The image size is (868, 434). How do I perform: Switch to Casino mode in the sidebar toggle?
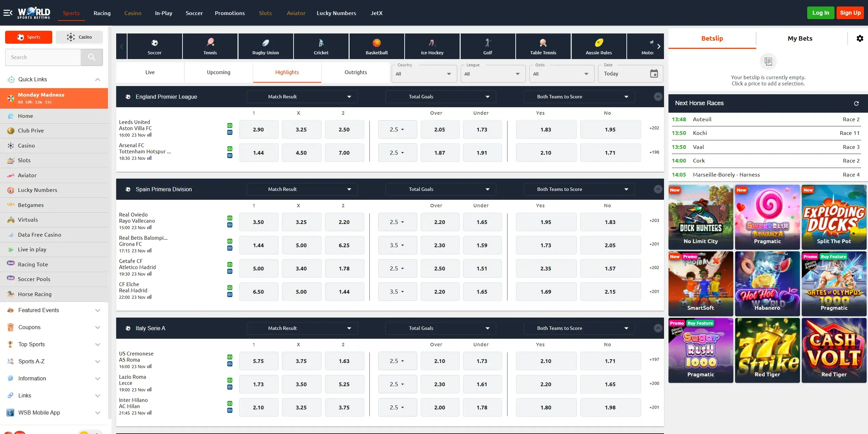point(79,37)
